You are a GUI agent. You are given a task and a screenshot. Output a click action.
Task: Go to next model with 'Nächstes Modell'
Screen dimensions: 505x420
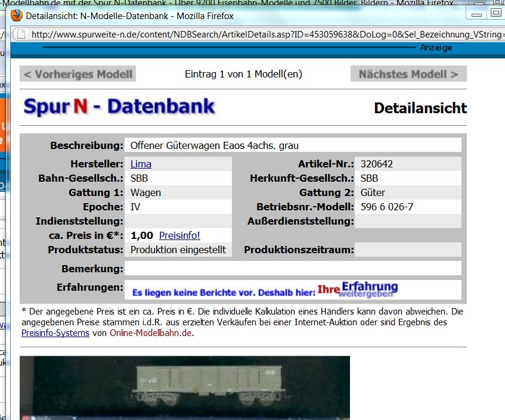(x=408, y=74)
